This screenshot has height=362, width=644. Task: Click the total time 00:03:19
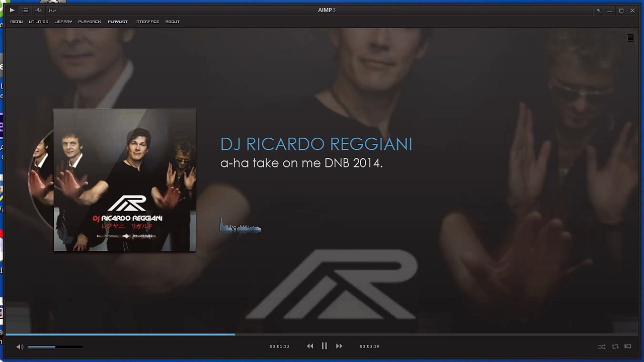(x=369, y=346)
